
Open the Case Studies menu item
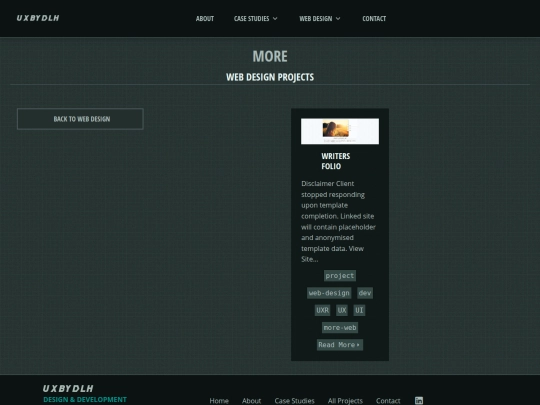[x=251, y=19]
